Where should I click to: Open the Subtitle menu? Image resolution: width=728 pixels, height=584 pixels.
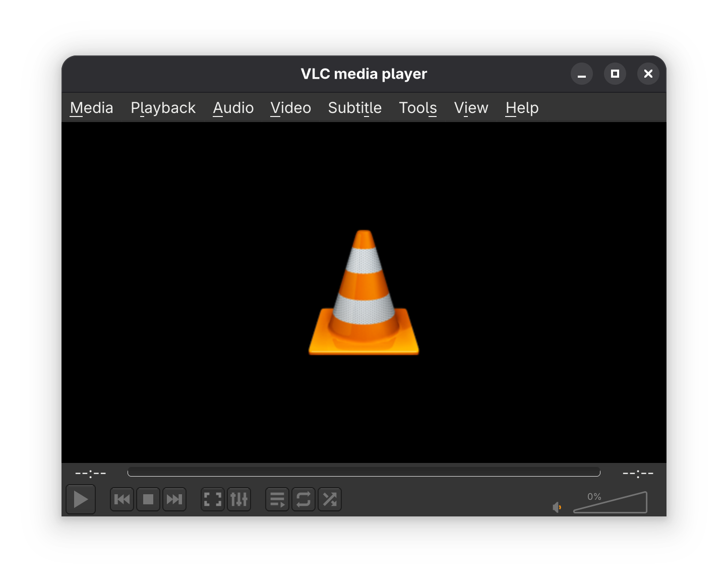(355, 108)
